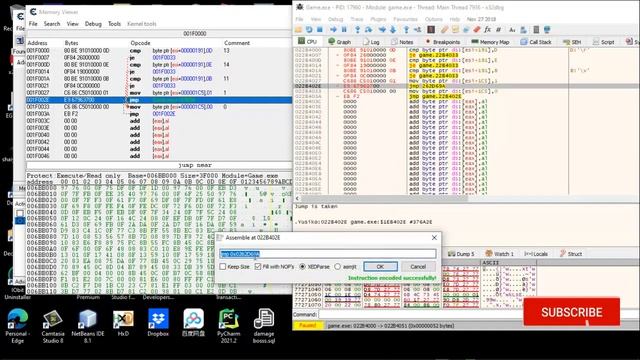Click the Pause icon in x32dbg toolbar
The height and width of the screenshot is (360, 640).
tap(344, 30)
